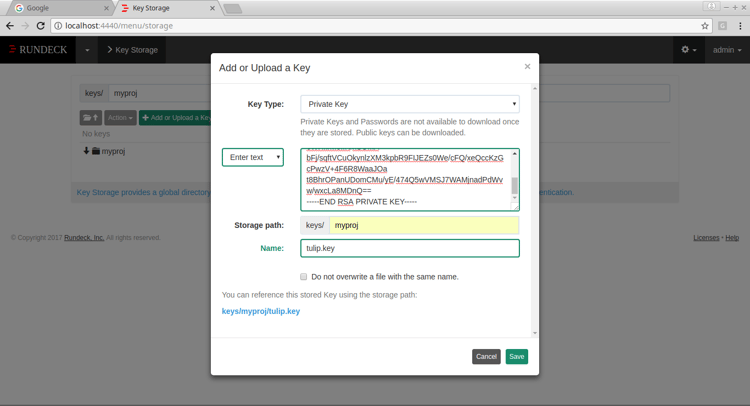Click the 'No keys' text
Viewport: 750px width, 406px height.
tap(96, 134)
